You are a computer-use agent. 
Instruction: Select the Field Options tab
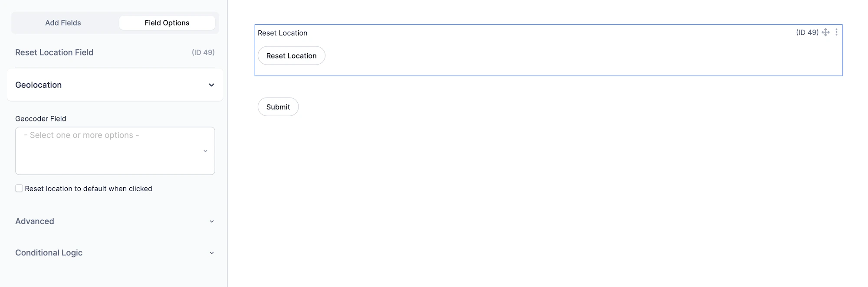pyautogui.click(x=167, y=23)
